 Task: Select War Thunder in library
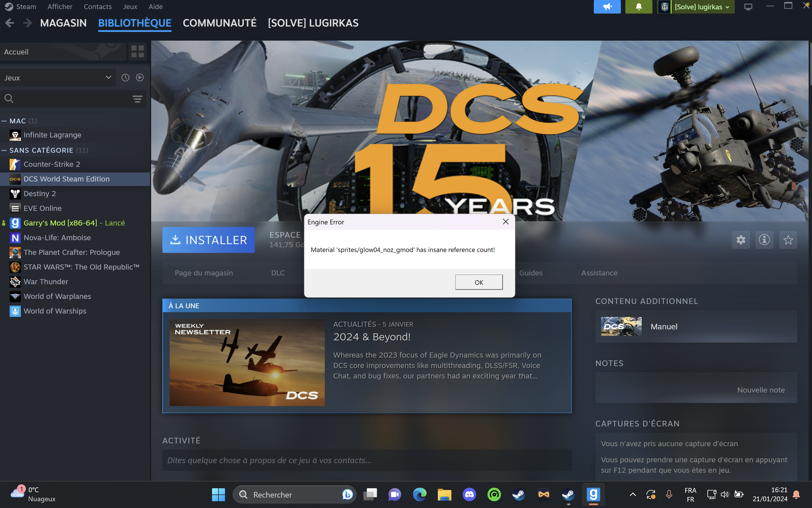pos(75,282)
